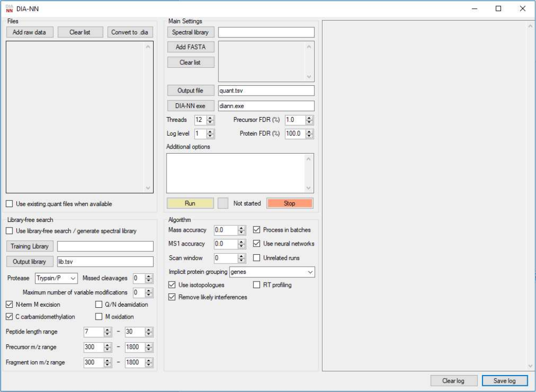Clear the log output
The image size is (536, 392).
[x=454, y=381]
